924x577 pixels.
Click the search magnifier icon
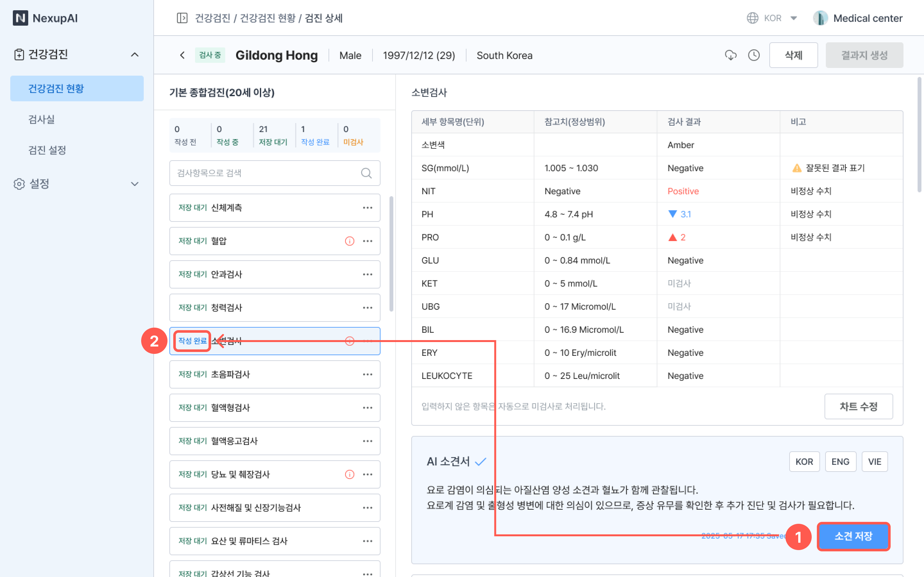366,173
